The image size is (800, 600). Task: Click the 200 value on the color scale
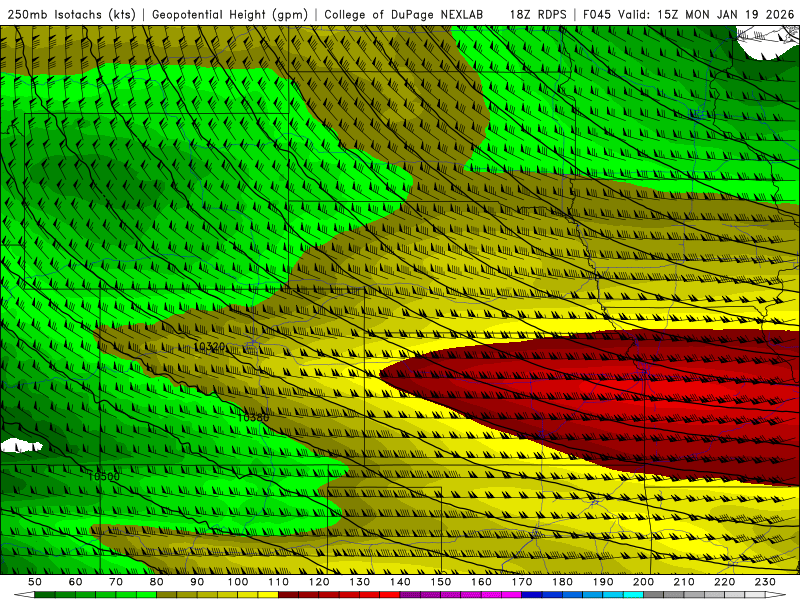(643, 582)
